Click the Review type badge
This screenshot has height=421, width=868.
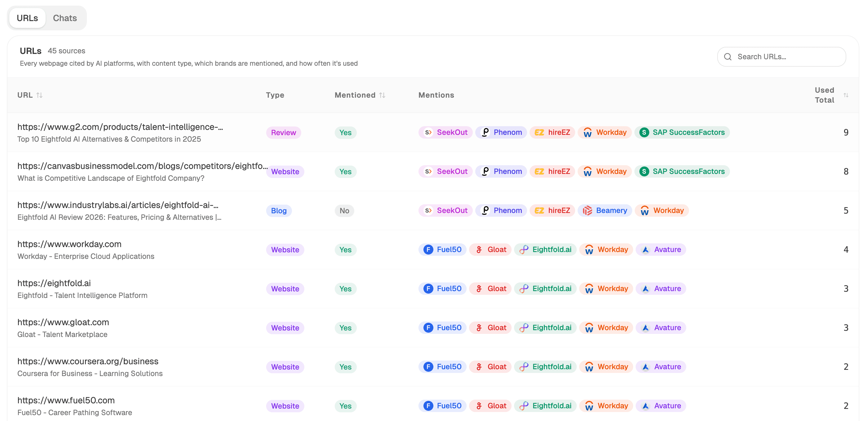pyautogui.click(x=283, y=132)
